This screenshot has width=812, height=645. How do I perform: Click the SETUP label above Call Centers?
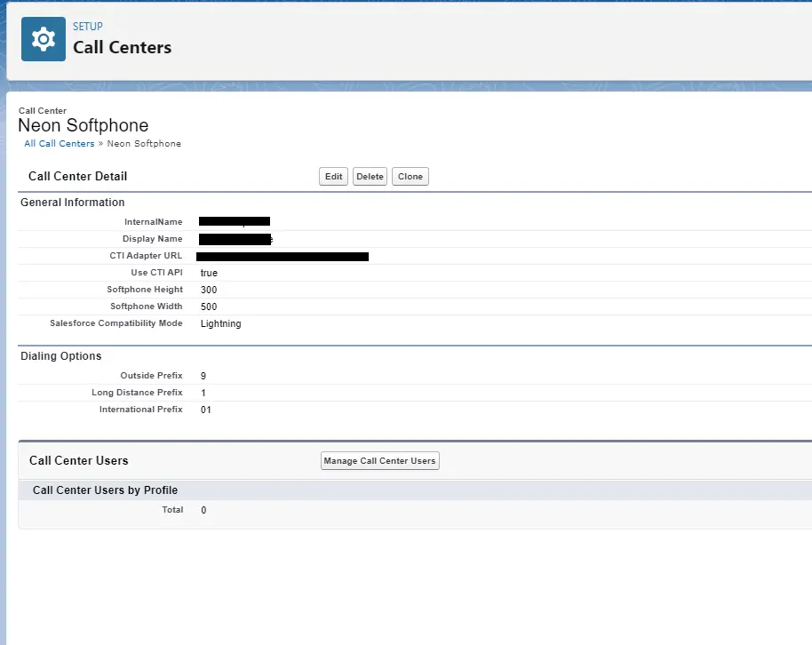click(88, 27)
